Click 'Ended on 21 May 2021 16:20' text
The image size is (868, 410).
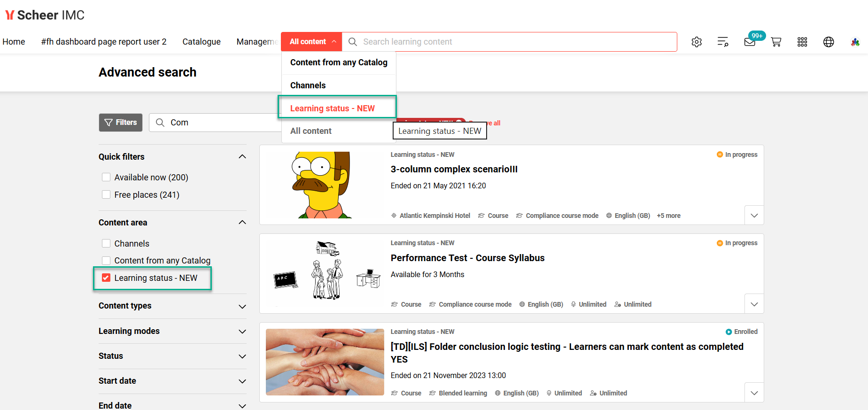click(x=438, y=186)
